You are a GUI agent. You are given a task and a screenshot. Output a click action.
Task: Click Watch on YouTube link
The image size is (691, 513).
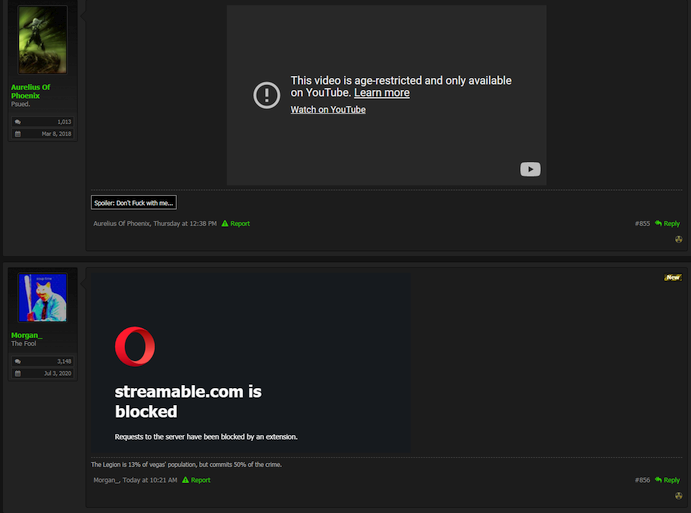click(x=328, y=110)
